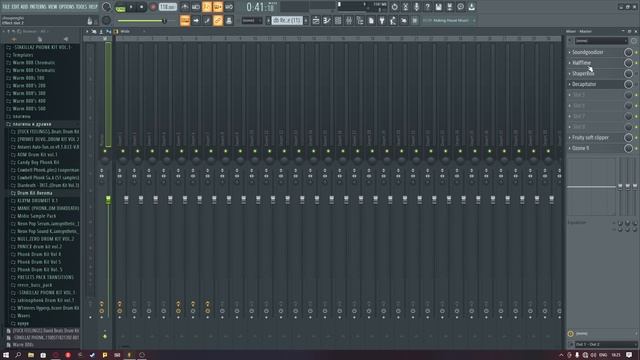
Task: Select the empty Slot 5
Action: click(x=596, y=95)
